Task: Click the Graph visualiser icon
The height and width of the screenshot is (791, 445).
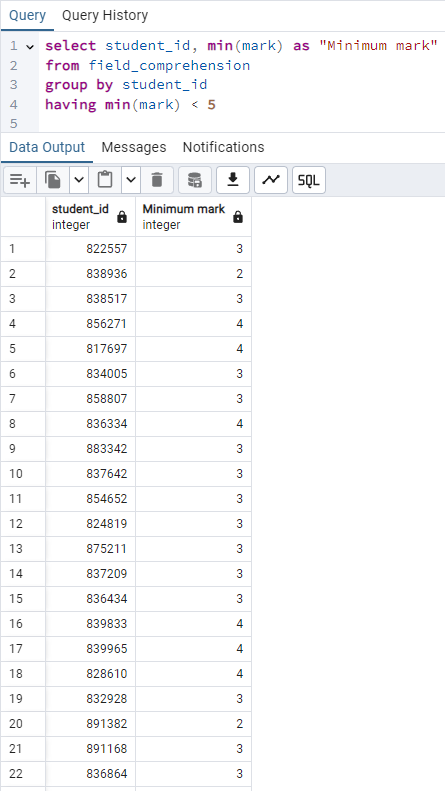Action: pyautogui.click(x=271, y=180)
